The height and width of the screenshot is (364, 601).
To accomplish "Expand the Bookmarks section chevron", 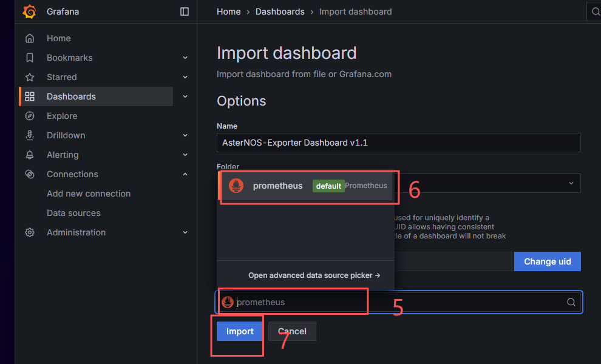I will coord(185,58).
